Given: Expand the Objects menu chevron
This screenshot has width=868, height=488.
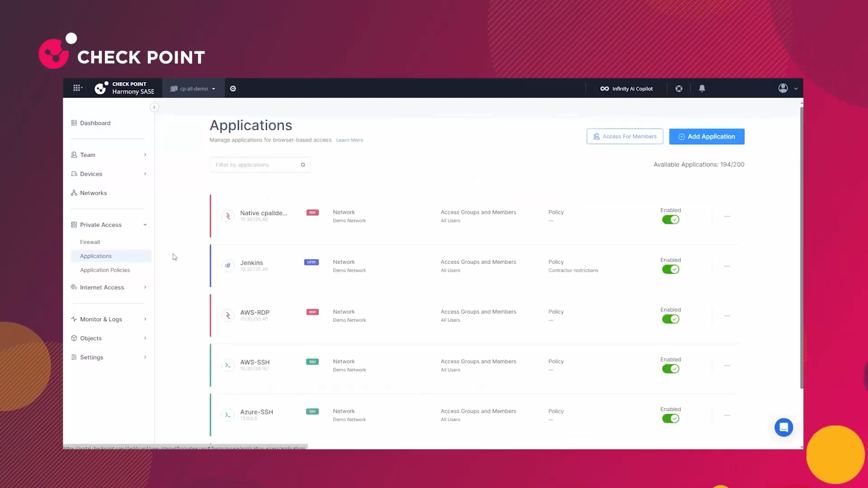Looking at the screenshot, I should pyautogui.click(x=145, y=338).
